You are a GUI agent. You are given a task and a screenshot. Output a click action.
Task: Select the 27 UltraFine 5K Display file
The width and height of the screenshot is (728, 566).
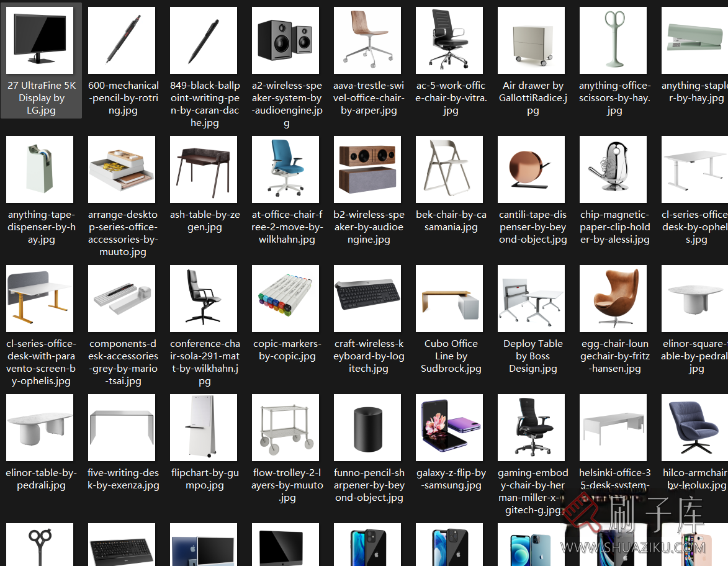[x=40, y=41]
